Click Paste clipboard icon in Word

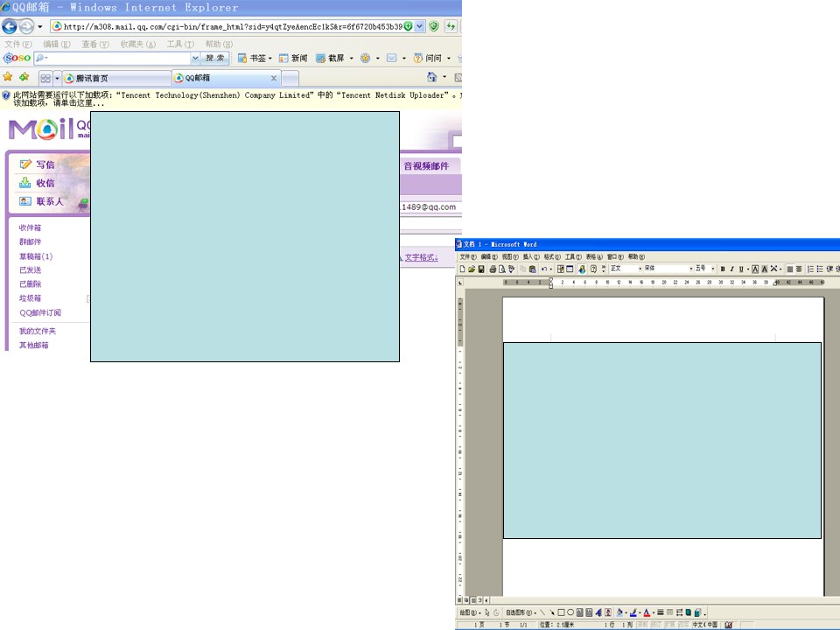[533, 269]
